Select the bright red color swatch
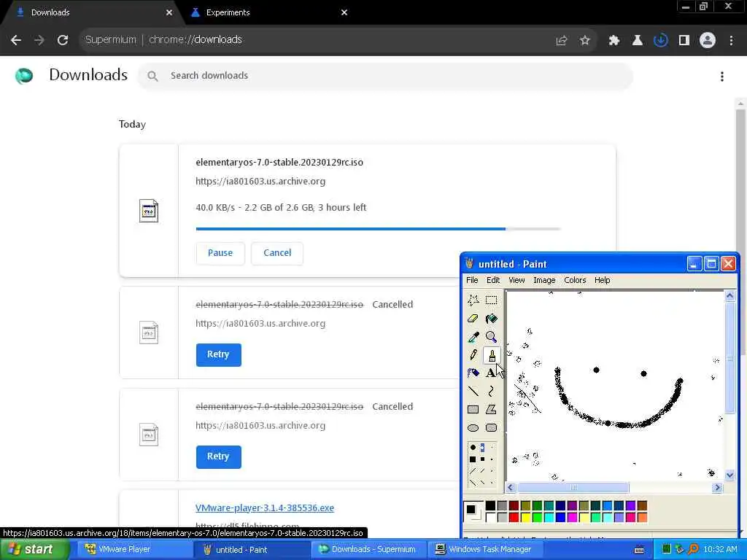747x560 pixels. coord(514,517)
